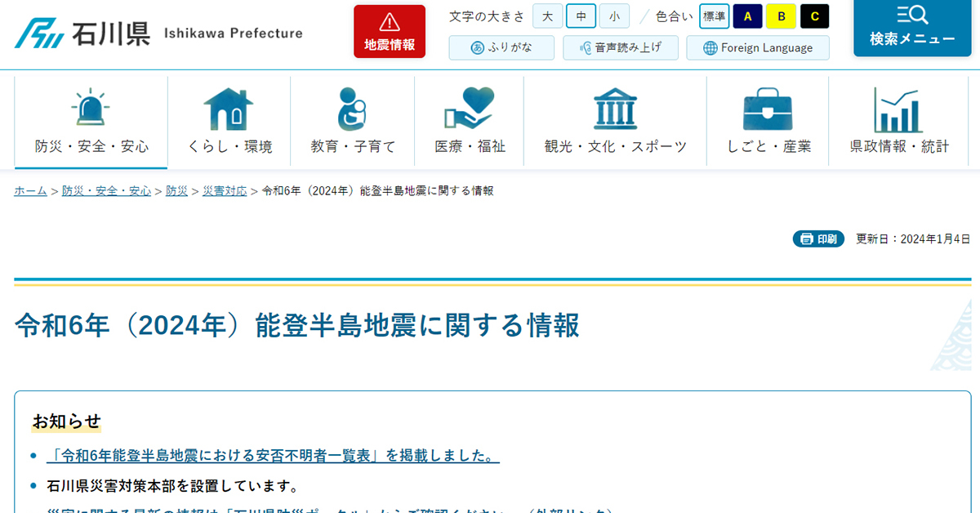The image size is (980, 513).
Task: Open the 安否不明者一覧表 notice link
Action: pyautogui.click(x=273, y=455)
